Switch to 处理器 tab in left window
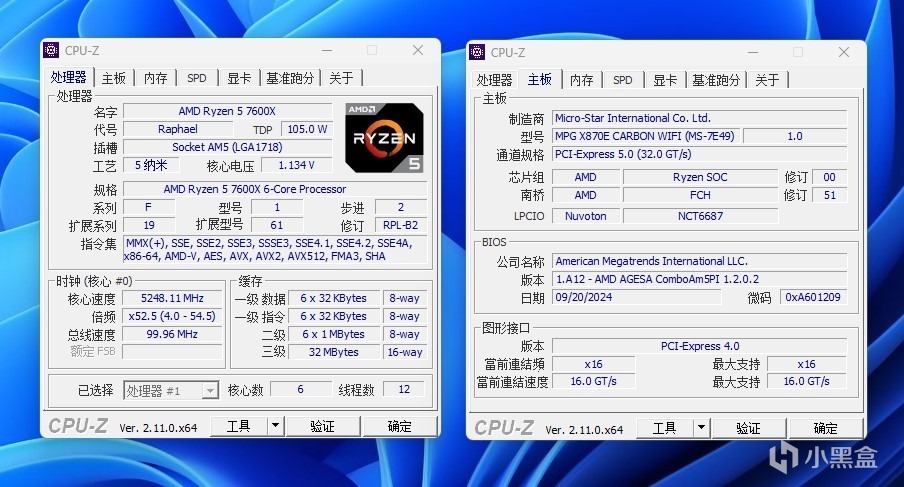904x487 pixels. [x=68, y=77]
